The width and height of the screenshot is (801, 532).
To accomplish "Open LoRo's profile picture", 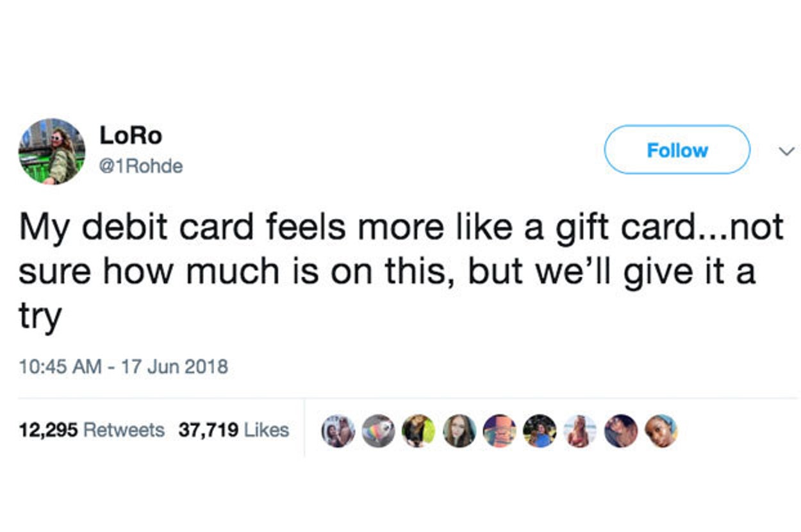I will (52, 151).
